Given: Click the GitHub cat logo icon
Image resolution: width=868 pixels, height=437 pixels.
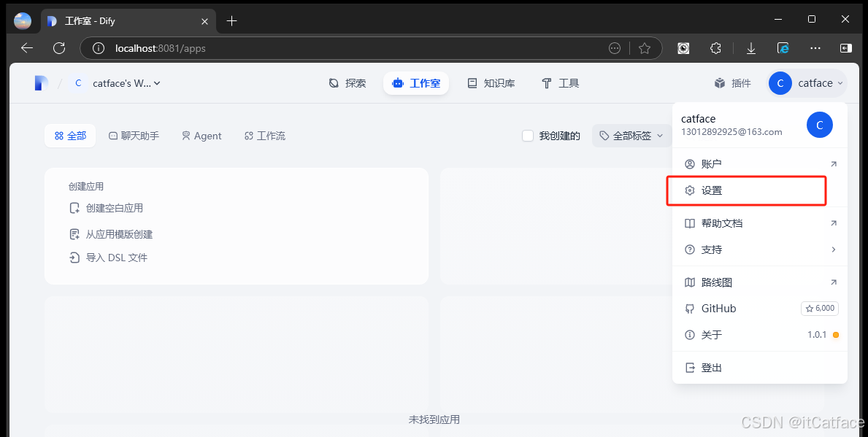Looking at the screenshot, I should [690, 309].
